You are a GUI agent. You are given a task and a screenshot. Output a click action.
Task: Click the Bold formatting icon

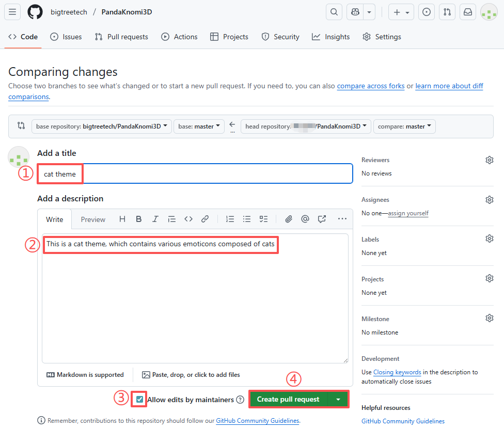(x=139, y=219)
